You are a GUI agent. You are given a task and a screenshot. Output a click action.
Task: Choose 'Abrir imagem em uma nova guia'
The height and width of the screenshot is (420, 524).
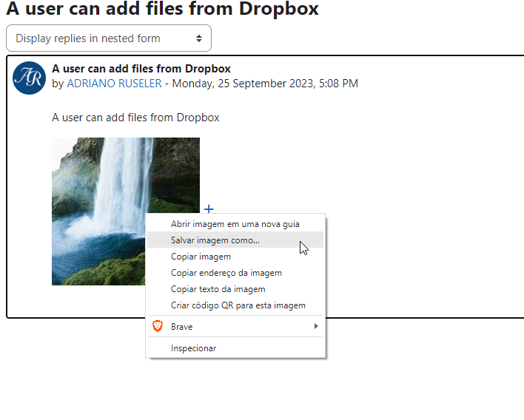235,224
